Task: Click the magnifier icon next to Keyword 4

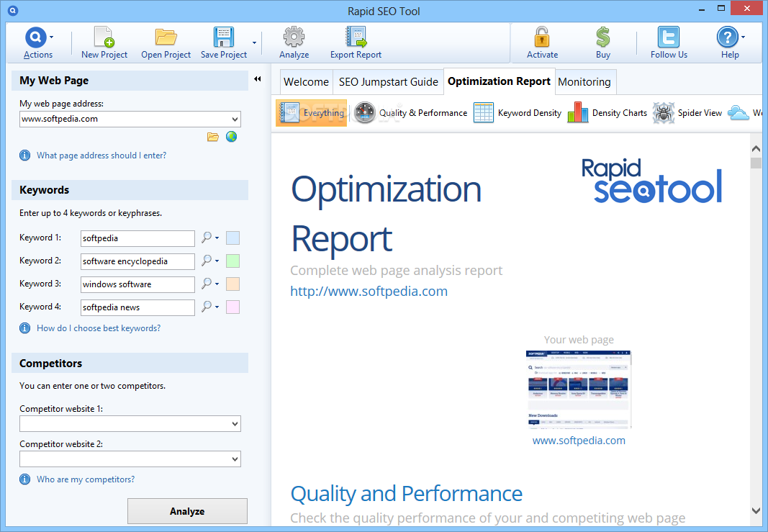Action: (207, 307)
